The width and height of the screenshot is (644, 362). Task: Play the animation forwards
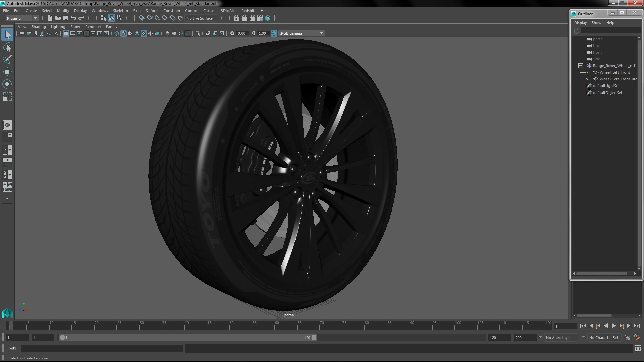tap(613, 326)
